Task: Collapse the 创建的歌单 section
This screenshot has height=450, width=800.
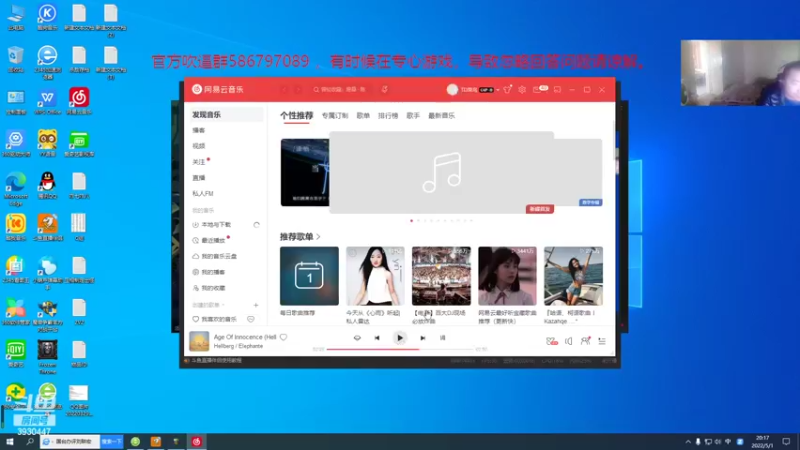Action: pos(208,305)
